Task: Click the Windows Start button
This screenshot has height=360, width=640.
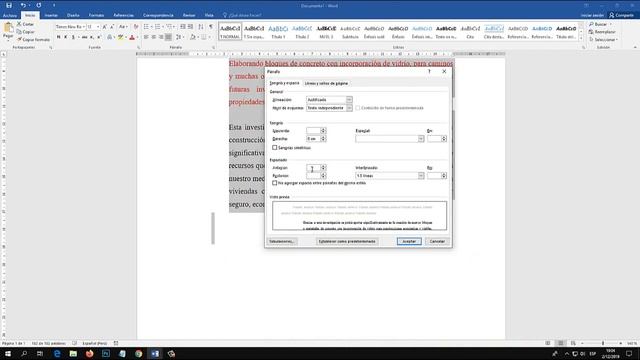Action: [8, 353]
